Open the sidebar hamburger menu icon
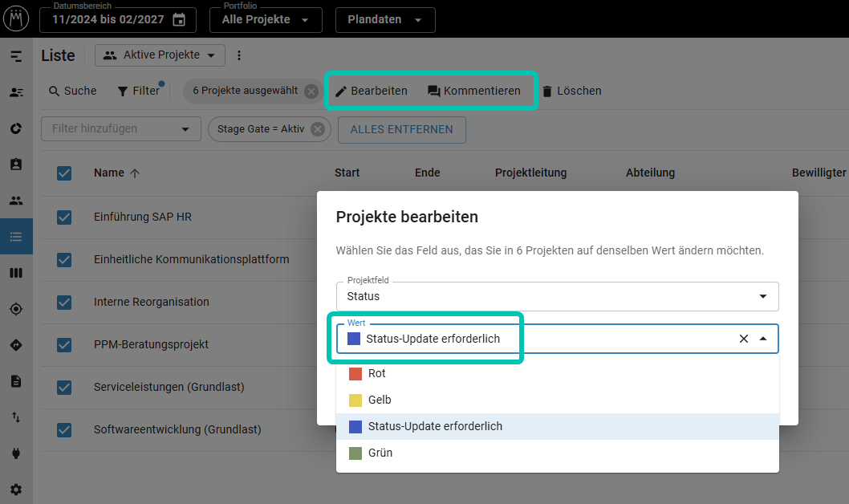This screenshot has height=504, width=849. tap(16, 56)
